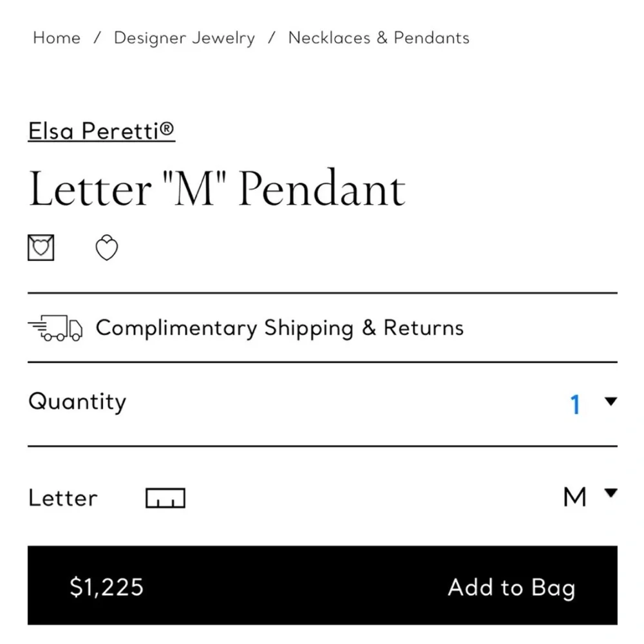Screen dimensions: 644x644
Task: Click the envelope with heart icon
Action: coord(41,247)
